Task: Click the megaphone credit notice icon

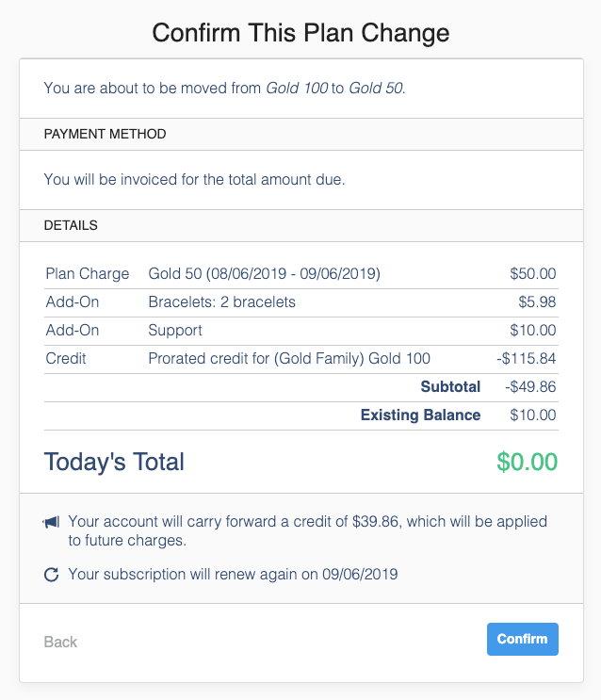Action: pos(52,522)
